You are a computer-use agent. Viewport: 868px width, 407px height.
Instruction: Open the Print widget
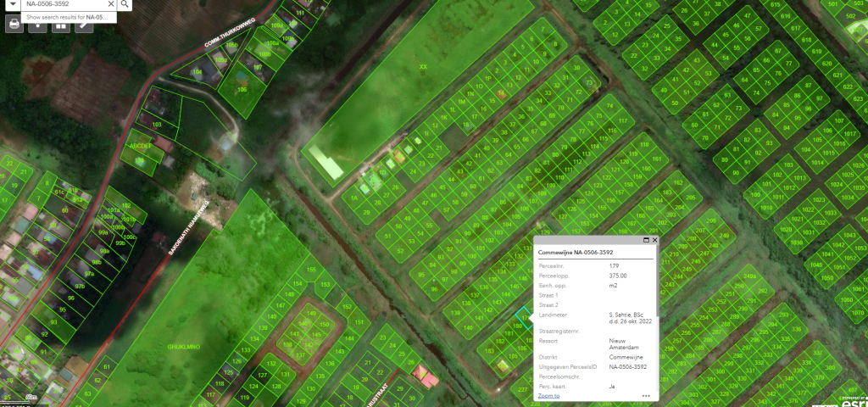(14, 25)
